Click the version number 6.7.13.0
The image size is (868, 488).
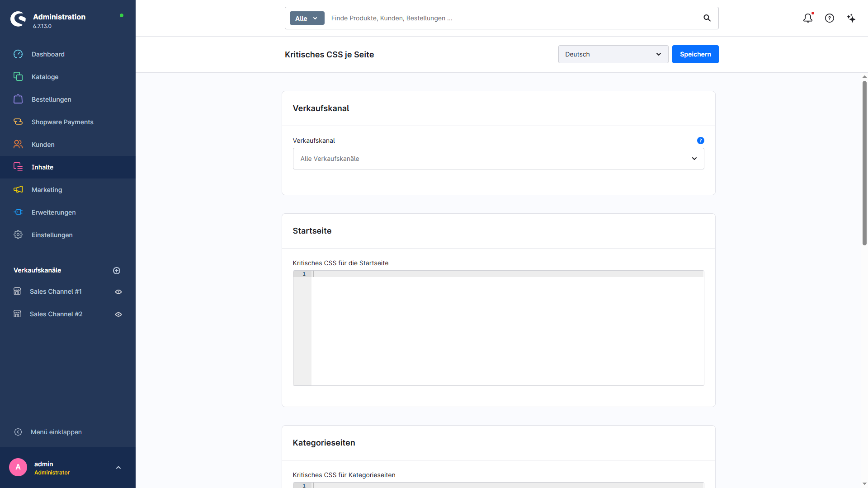pyautogui.click(x=42, y=26)
